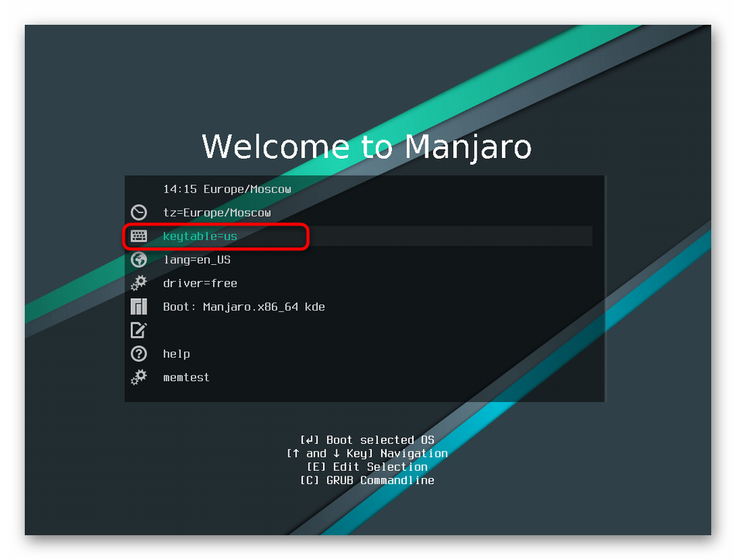Select the tz=Europe/Moscow menu entry
This screenshot has width=736, height=560.
tap(217, 213)
